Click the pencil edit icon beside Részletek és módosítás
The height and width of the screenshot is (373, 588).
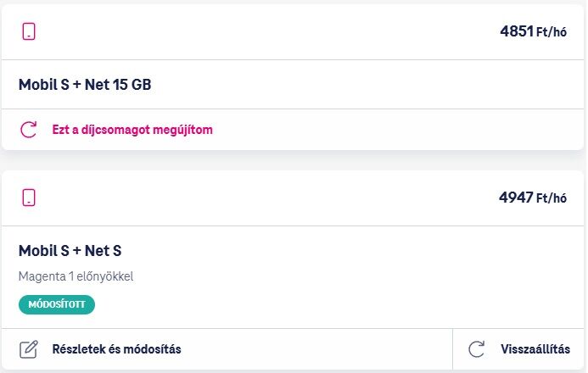29,349
